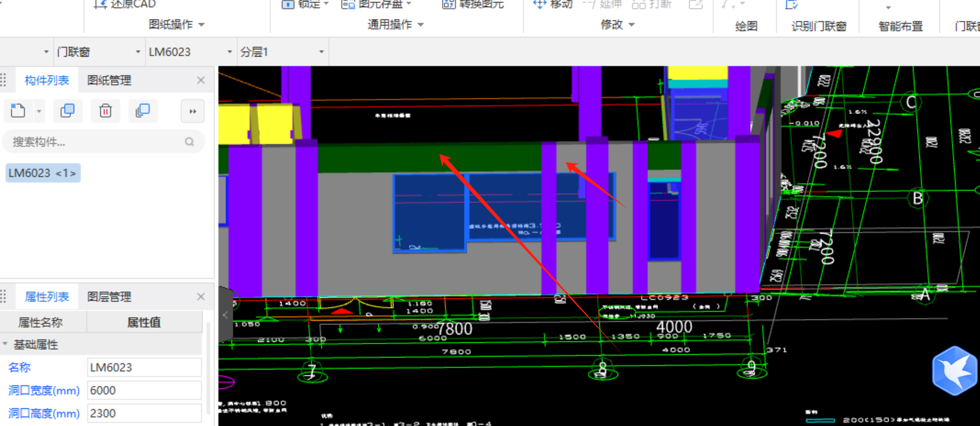This screenshot has width=980, height=426.
Task: Collapse the 基础属性 group
Action: (5, 344)
